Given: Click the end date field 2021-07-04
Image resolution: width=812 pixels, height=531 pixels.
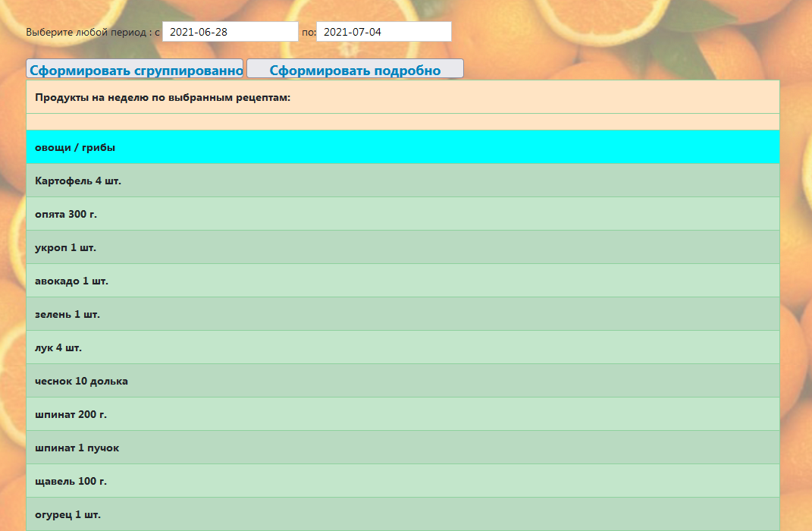Looking at the screenshot, I should (384, 32).
